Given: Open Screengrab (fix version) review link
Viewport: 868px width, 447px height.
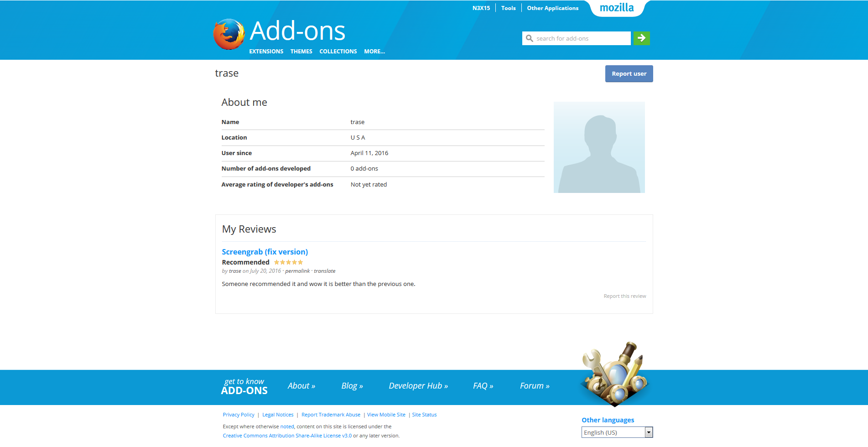Looking at the screenshot, I should [x=265, y=252].
